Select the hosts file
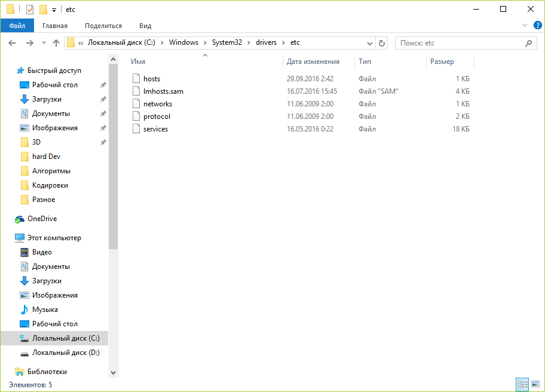Screen dimensions: 545x392 [152, 79]
